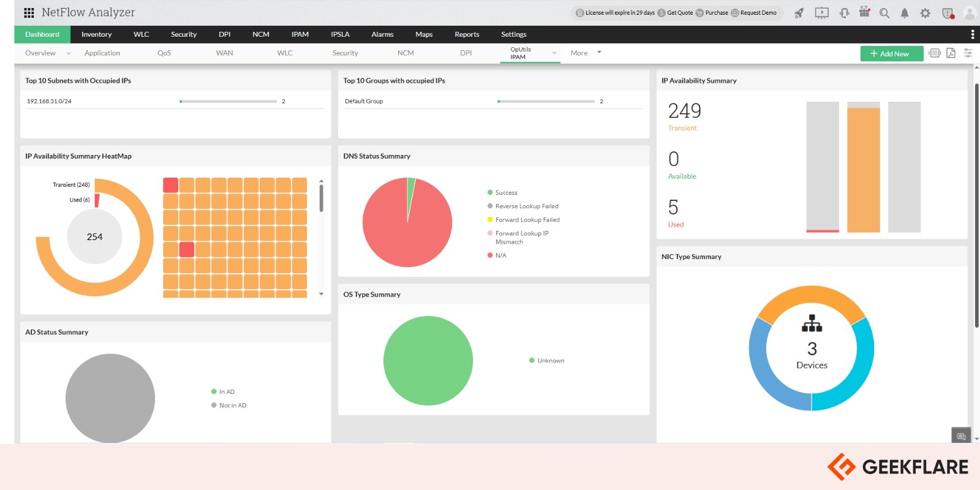This screenshot has height=490, width=980.
Task: Select the Application dashboard tab
Action: (x=102, y=53)
